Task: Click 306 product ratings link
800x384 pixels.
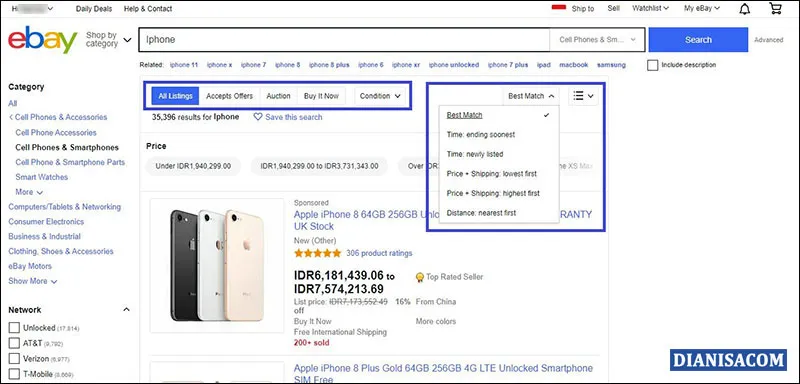Action: click(379, 253)
